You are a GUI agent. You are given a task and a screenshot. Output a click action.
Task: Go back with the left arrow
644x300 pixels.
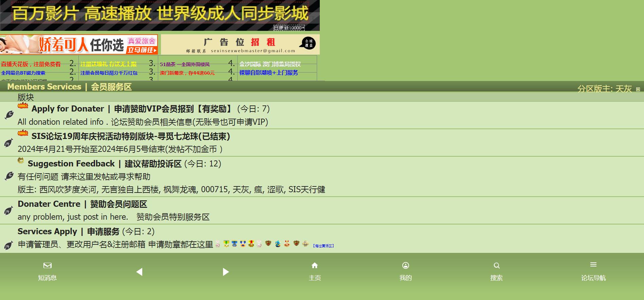coord(139,272)
